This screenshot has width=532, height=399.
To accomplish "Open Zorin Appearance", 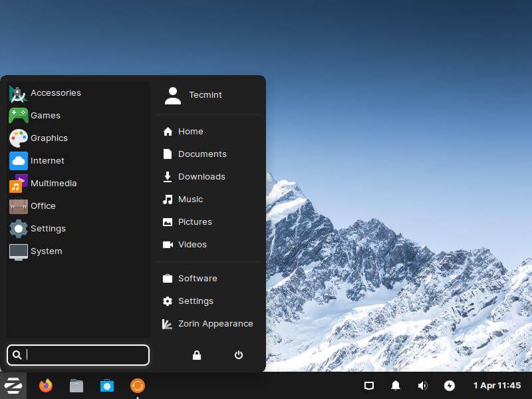I will point(216,323).
